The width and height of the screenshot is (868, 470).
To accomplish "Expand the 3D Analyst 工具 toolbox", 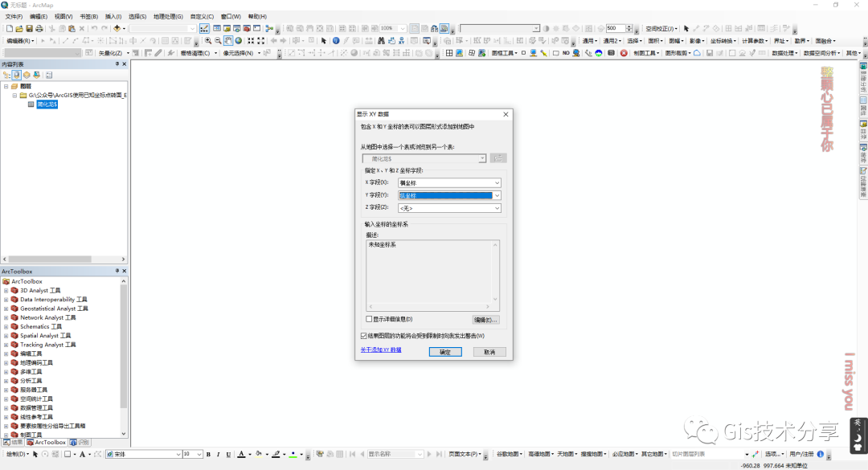I will tap(6, 291).
